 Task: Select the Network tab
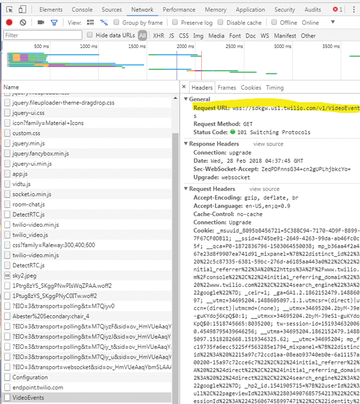[142, 10]
